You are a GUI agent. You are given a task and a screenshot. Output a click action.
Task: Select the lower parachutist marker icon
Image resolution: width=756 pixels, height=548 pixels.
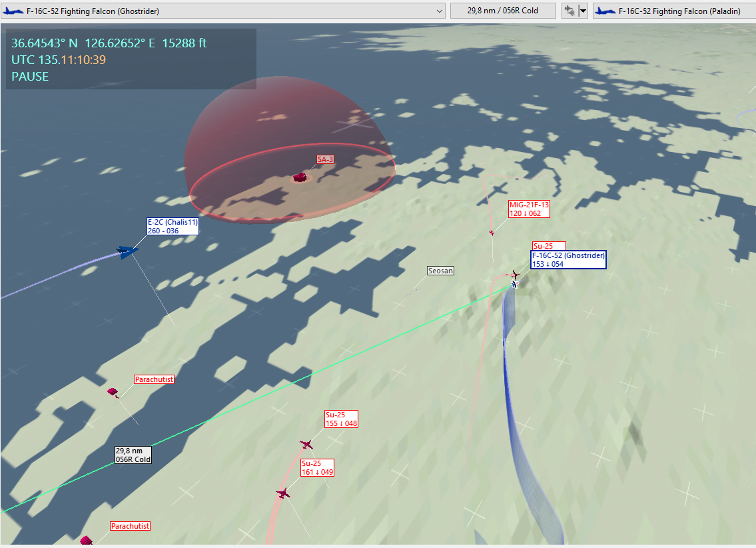tap(87, 540)
